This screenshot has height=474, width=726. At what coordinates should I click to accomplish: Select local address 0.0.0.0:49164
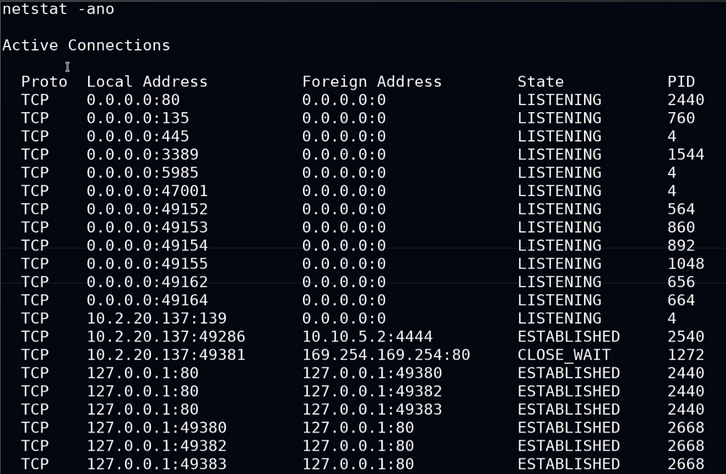pos(147,300)
